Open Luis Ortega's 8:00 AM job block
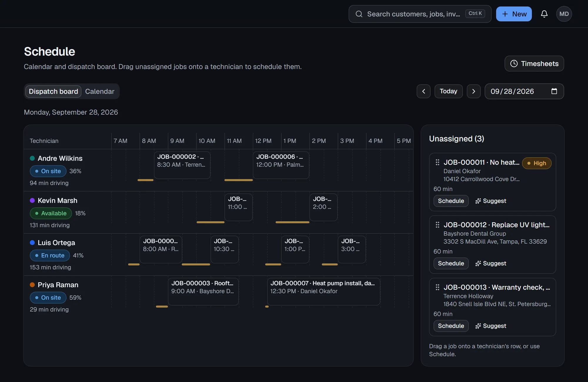The image size is (588, 382). point(161,249)
